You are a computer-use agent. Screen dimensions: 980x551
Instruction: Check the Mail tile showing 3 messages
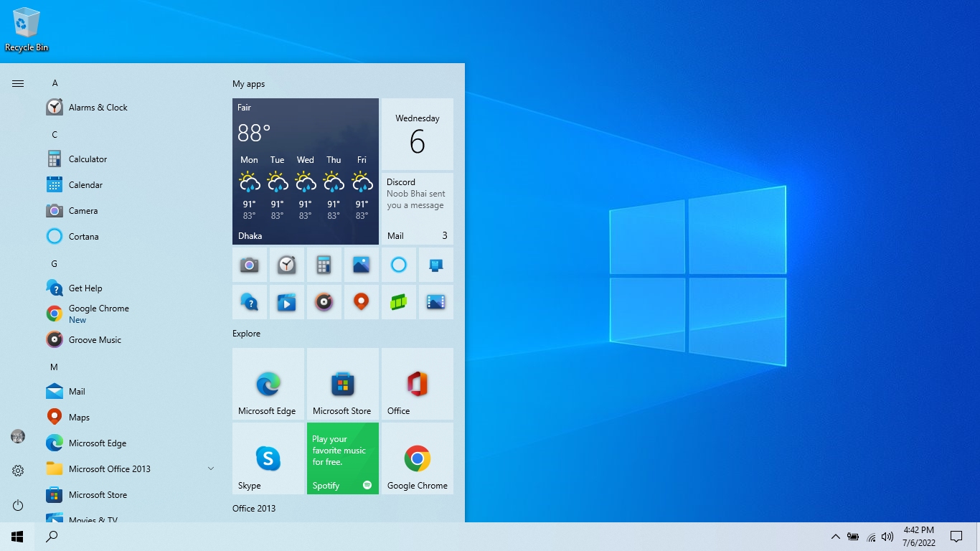417,235
